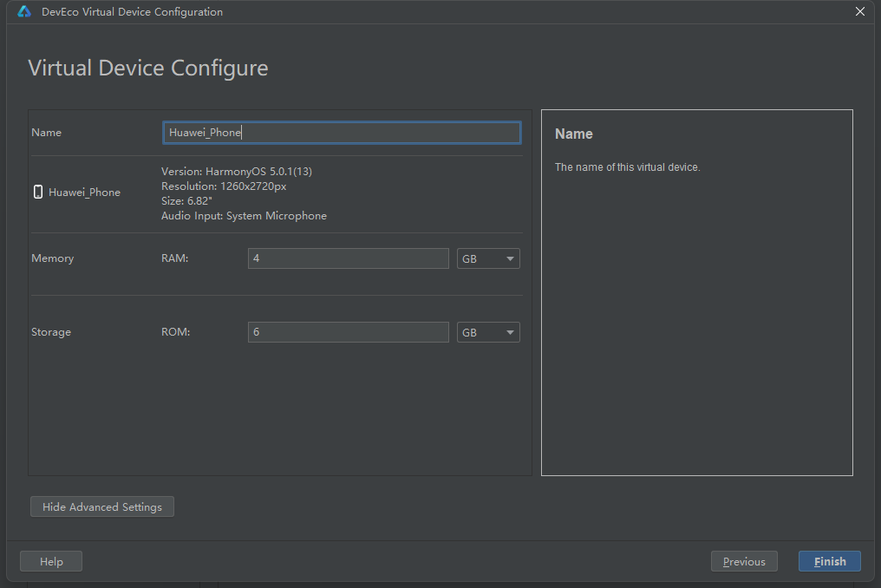
Task: Click Hide Advanced Settings button
Action: (x=102, y=506)
